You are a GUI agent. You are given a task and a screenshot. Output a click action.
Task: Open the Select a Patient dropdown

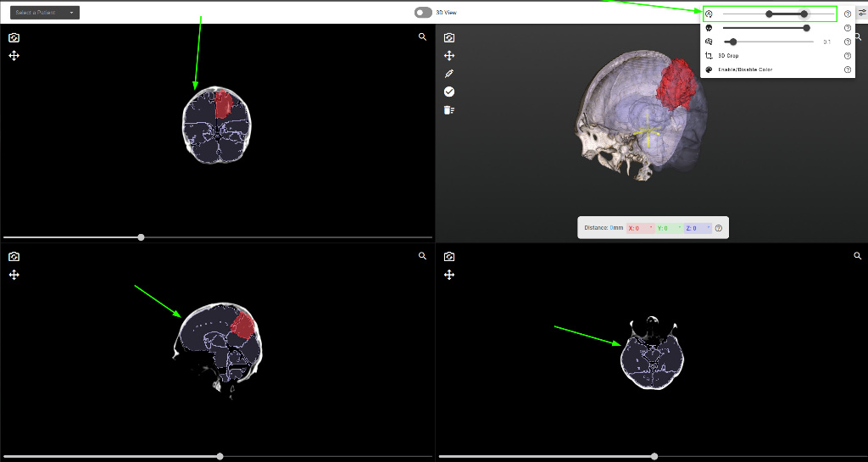tap(45, 13)
